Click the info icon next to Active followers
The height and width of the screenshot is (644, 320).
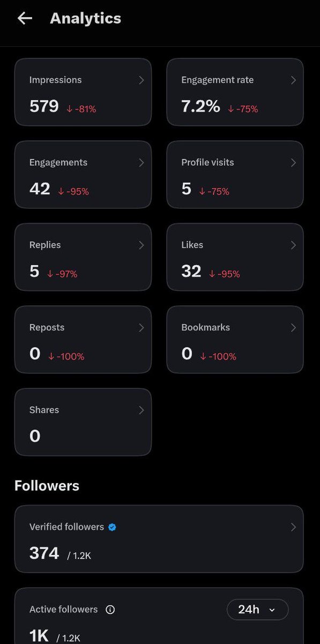[110, 610]
